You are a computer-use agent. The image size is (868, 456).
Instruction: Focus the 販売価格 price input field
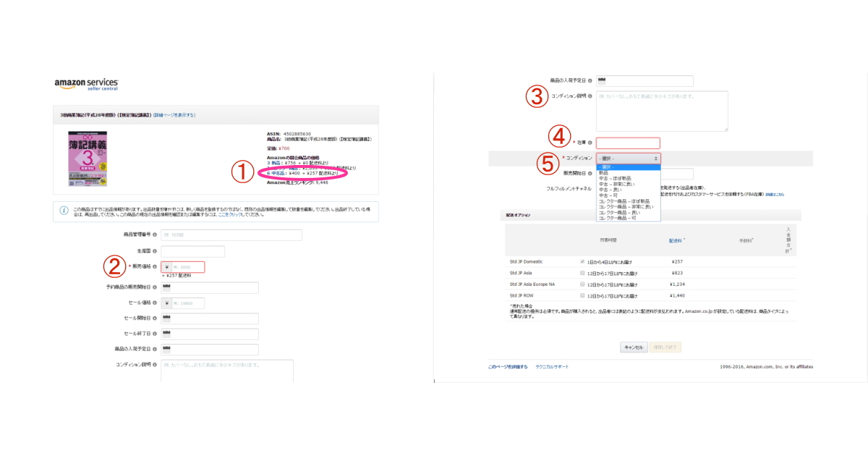coord(188,267)
